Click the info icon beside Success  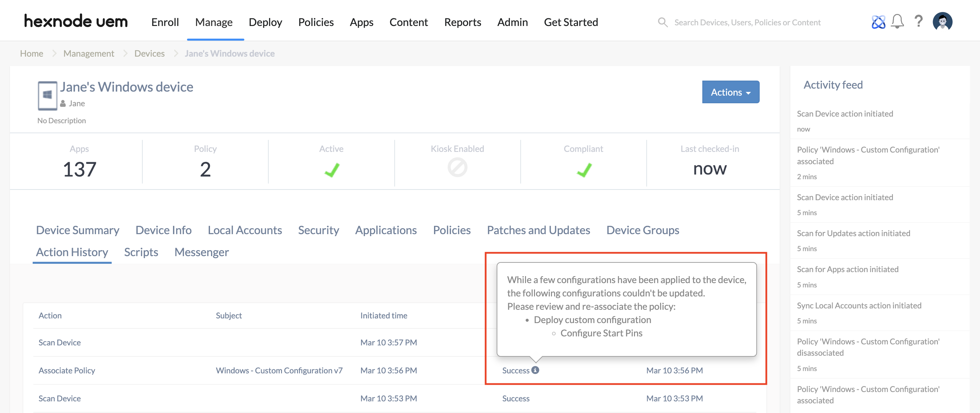pos(535,370)
